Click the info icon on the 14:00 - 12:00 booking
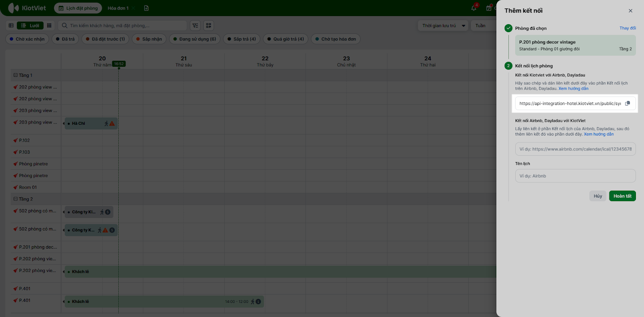Image resolution: width=644 pixels, height=317 pixels. point(258,302)
